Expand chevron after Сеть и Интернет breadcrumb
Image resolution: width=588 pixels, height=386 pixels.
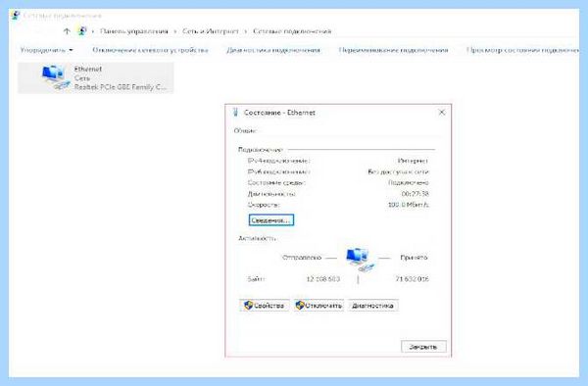(x=246, y=31)
